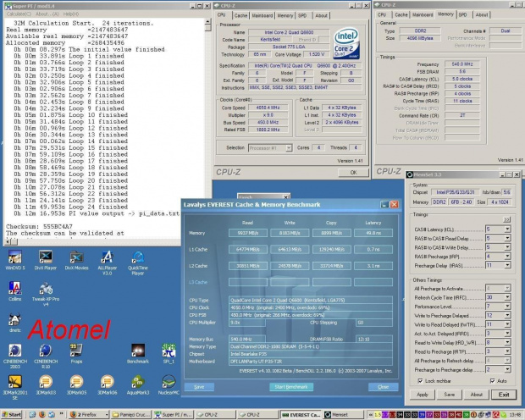Click the Show Desktop quick launch icon

coord(32,415)
